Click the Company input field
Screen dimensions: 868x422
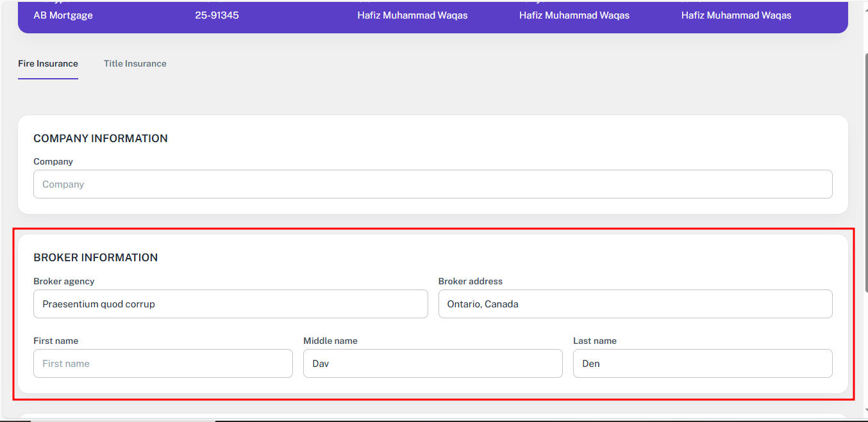(433, 184)
